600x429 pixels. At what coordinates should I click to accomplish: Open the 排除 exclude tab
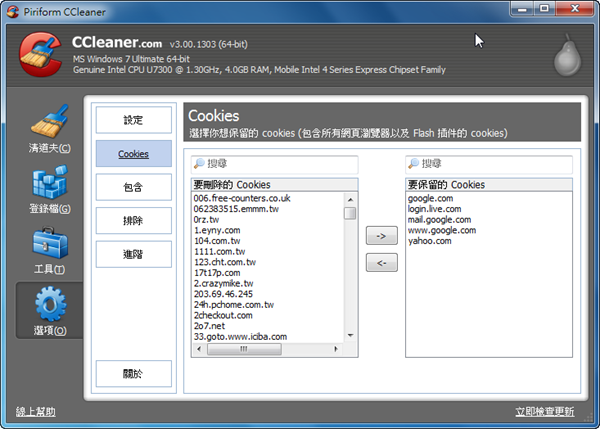133,221
